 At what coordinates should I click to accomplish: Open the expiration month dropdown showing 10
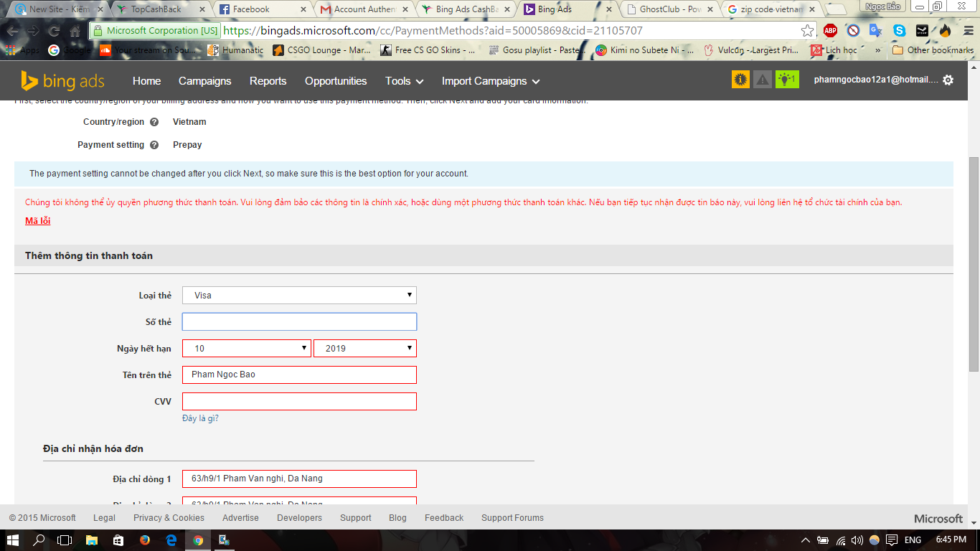247,348
